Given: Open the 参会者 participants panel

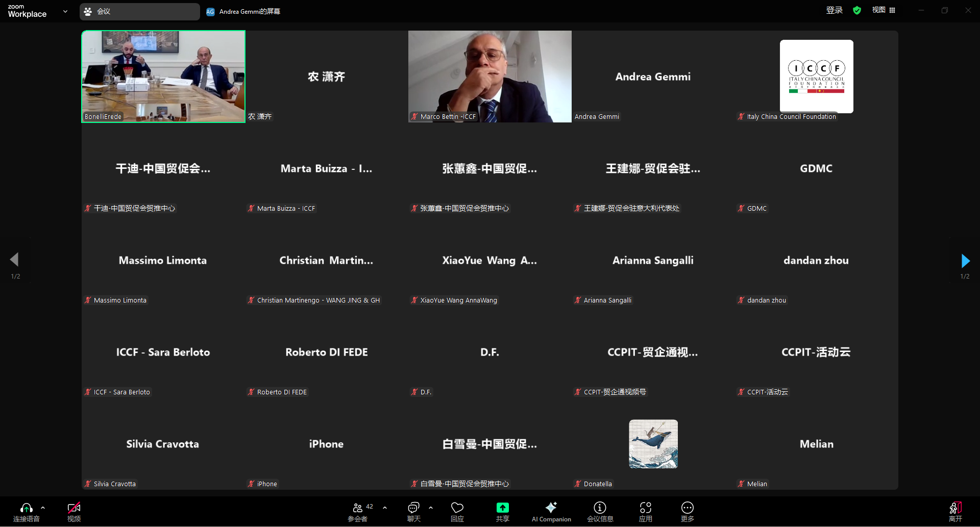Looking at the screenshot, I should pos(358,510).
